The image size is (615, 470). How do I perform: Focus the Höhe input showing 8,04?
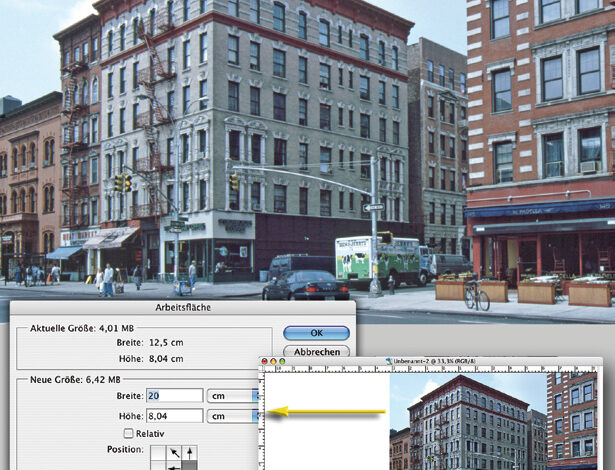tap(175, 415)
